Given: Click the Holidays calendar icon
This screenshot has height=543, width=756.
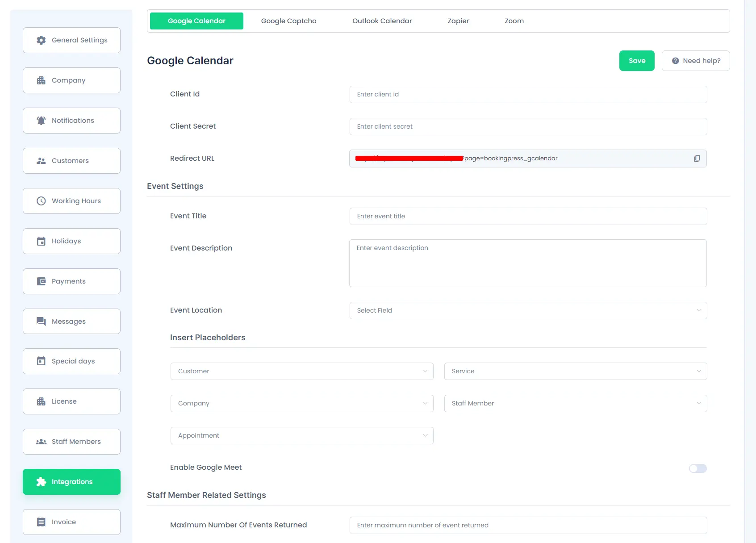Looking at the screenshot, I should pos(41,241).
